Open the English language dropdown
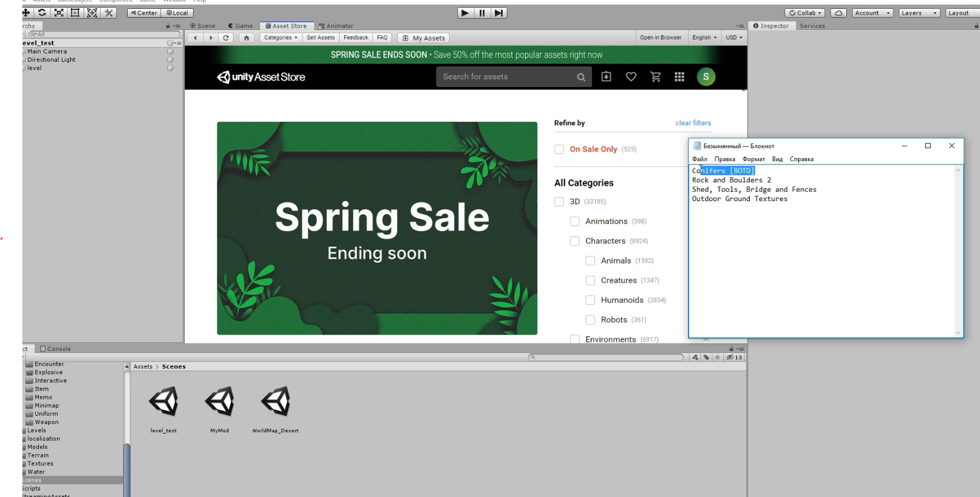 pos(705,38)
